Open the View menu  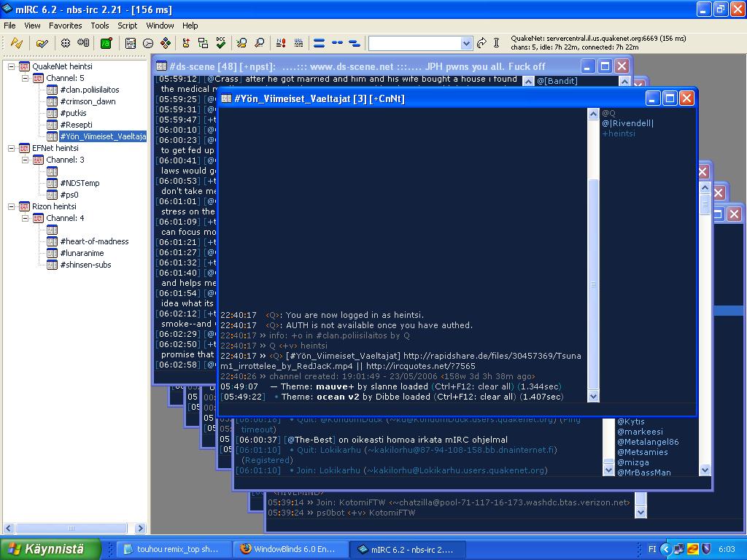click(32, 26)
